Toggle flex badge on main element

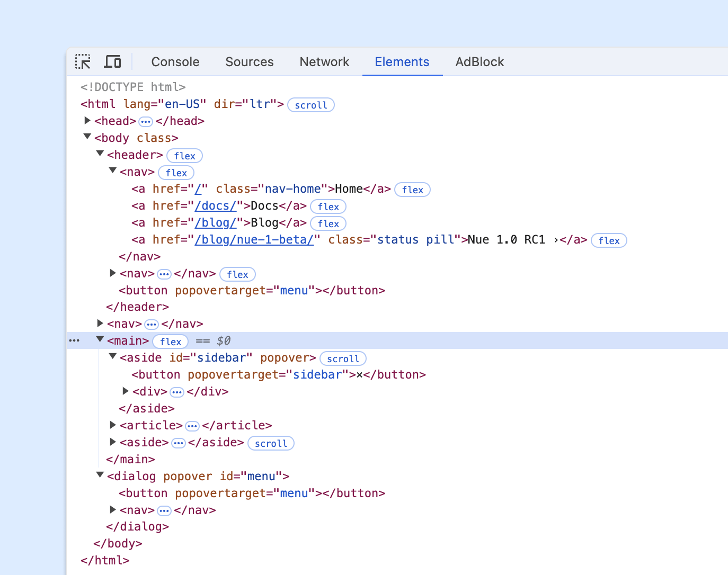[x=171, y=342]
